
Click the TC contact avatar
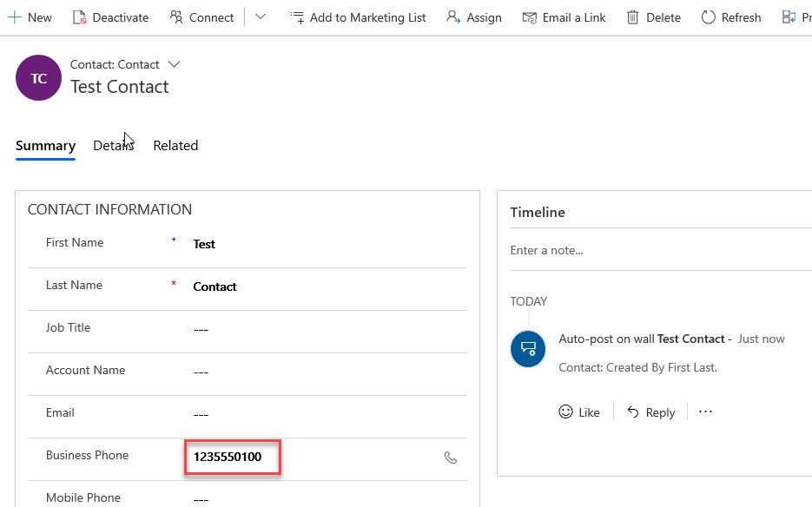[39, 77]
